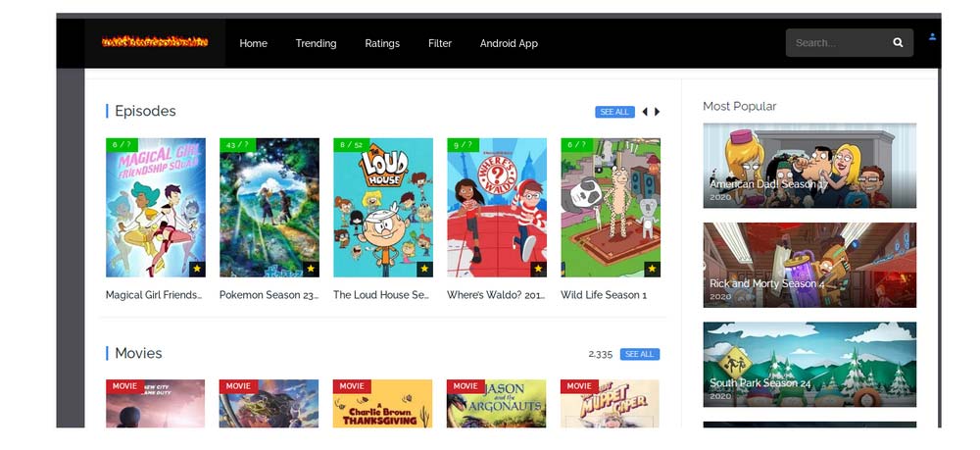This screenshot has width=980, height=450.
Task: Click the site logo in the header
Action: tap(155, 42)
